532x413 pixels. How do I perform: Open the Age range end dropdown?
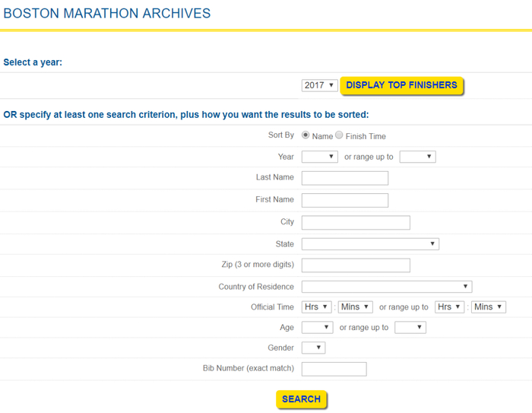(410, 327)
